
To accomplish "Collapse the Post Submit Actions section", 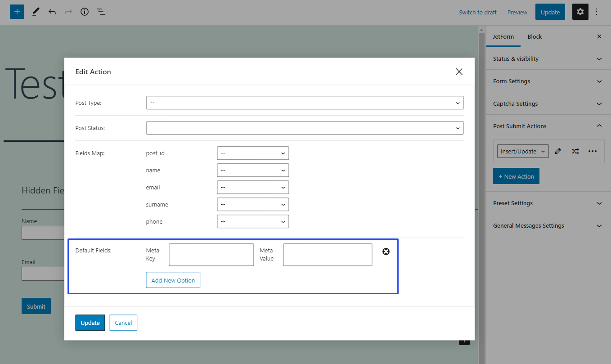I will (x=599, y=126).
